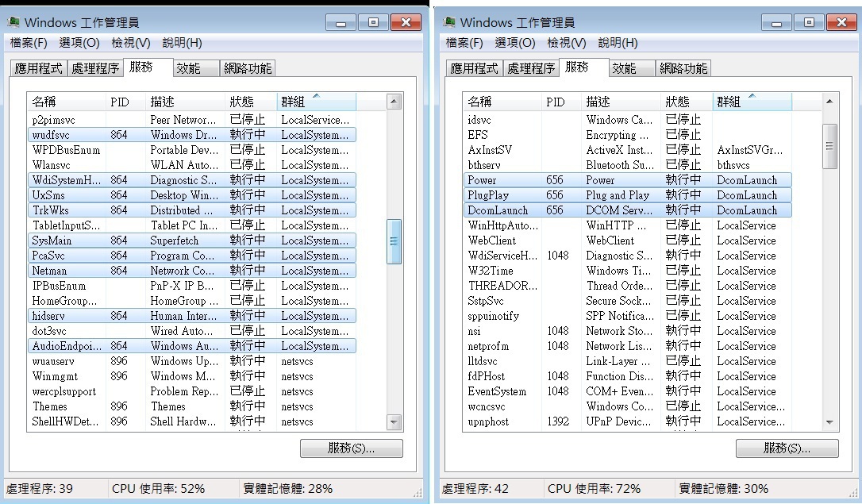Sort by 群組 column header in left window

tap(317, 102)
